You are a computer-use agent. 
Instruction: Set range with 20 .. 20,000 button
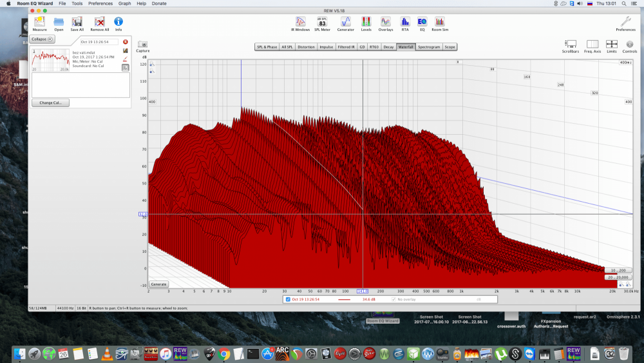618,277
